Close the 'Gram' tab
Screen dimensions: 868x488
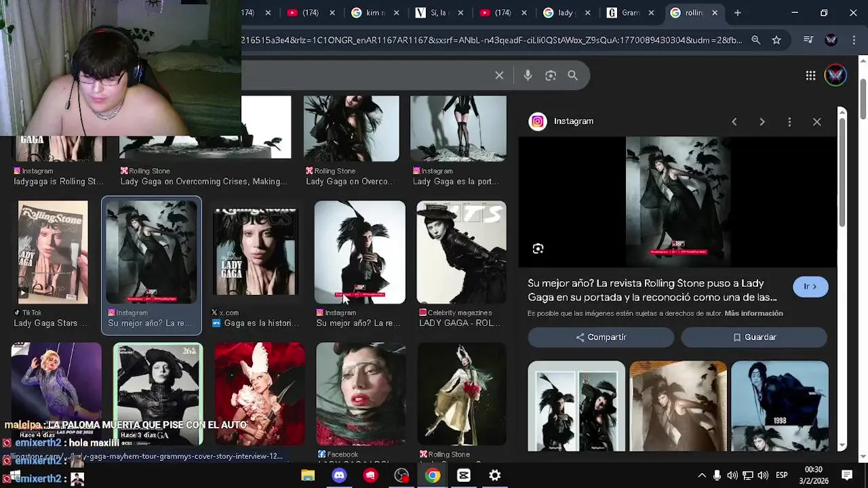[x=652, y=12]
